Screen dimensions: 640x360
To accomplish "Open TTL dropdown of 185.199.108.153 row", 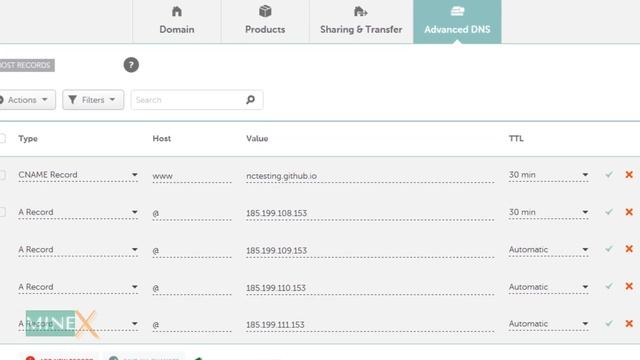I will (x=548, y=212).
